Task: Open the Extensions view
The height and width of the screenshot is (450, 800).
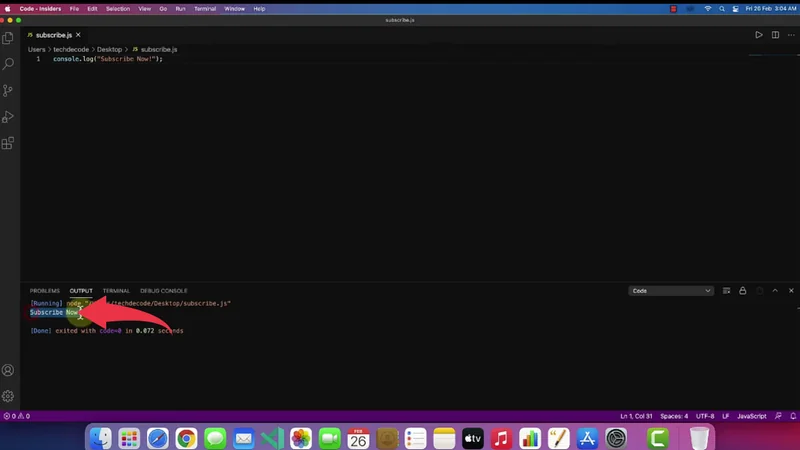Action: pyautogui.click(x=9, y=143)
